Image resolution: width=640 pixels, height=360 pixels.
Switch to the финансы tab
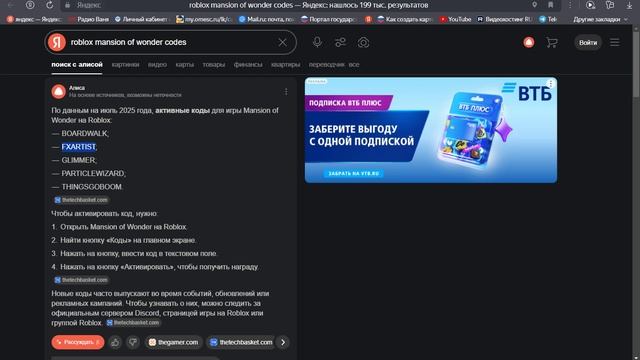(248, 64)
